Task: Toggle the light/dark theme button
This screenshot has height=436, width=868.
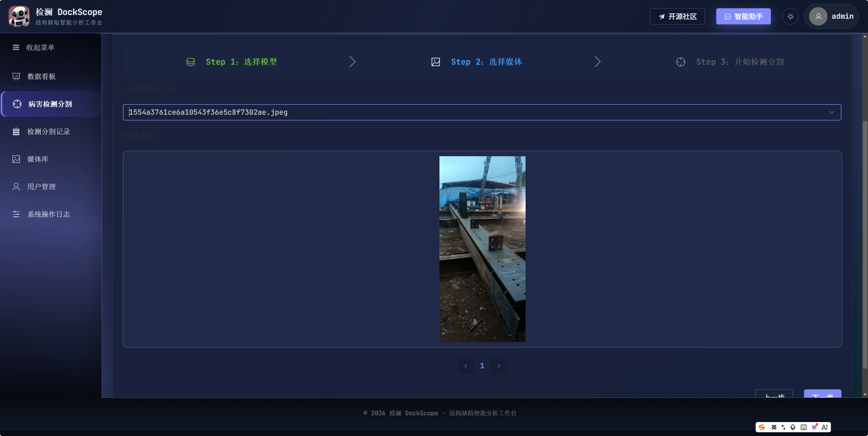Action: (x=790, y=16)
